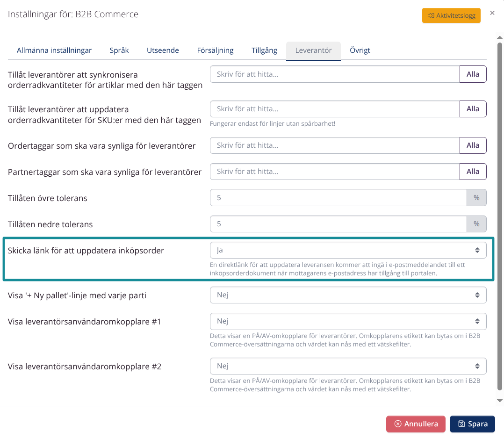
Task: Click the Fungerar endast för linjer hint text
Action: [273, 124]
